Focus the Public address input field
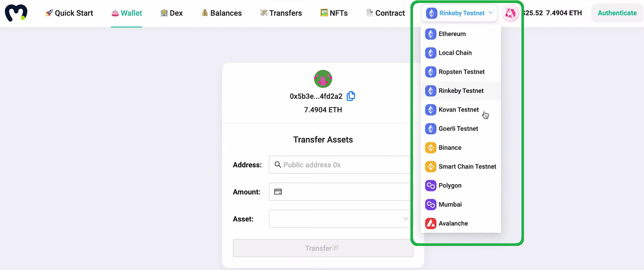644x270 pixels. 340,165
